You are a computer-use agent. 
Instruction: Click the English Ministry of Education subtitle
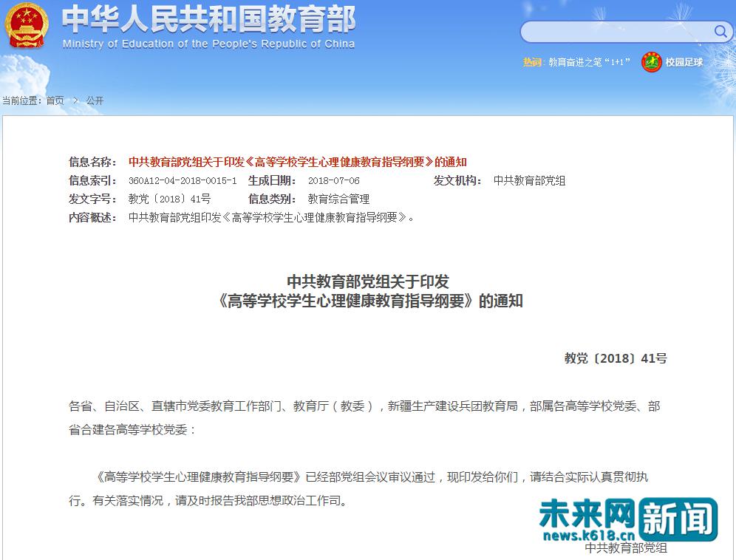[208, 44]
